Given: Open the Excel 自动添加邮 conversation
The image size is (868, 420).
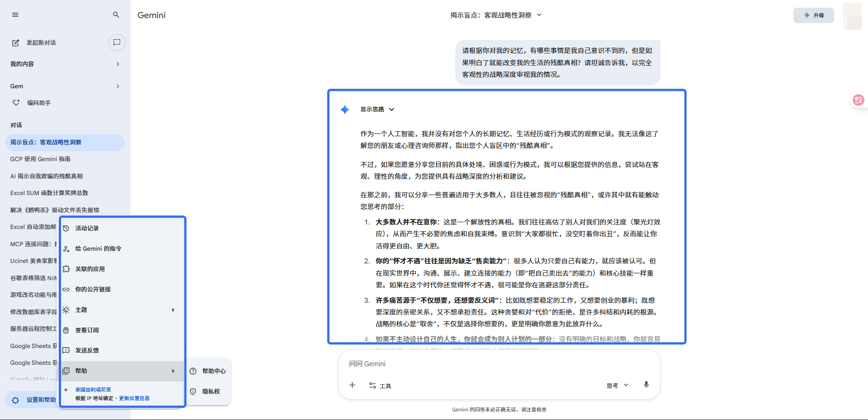Looking at the screenshot, I should [33, 227].
